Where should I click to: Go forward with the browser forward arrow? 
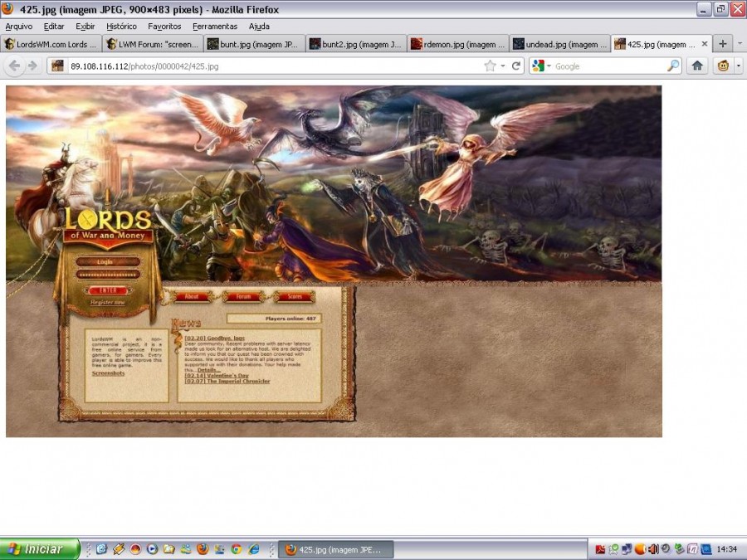[32, 66]
